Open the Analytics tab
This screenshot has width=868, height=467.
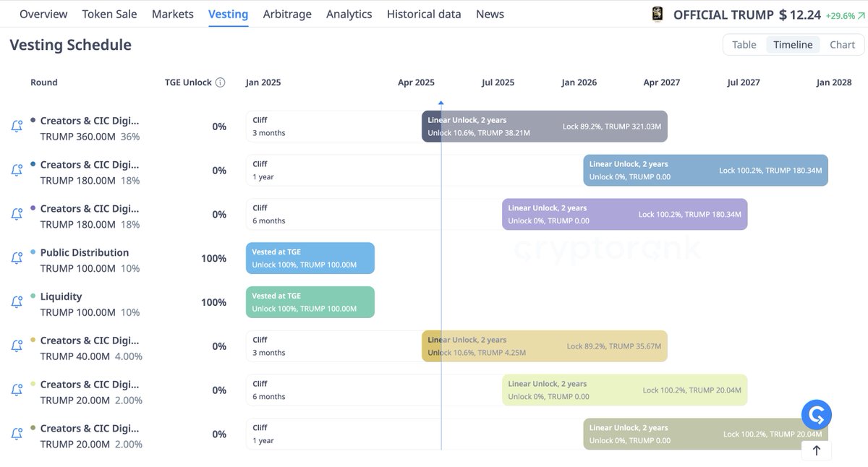[349, 14]
